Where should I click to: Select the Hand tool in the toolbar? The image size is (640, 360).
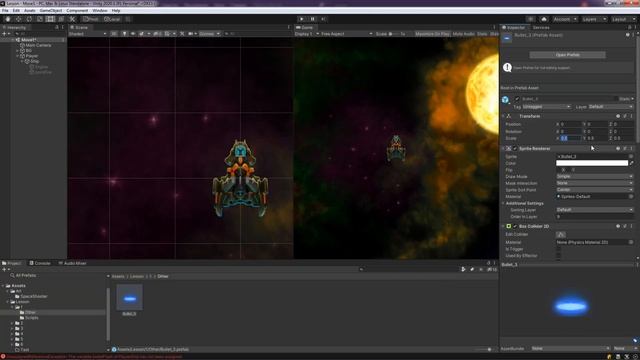point(7,19)
